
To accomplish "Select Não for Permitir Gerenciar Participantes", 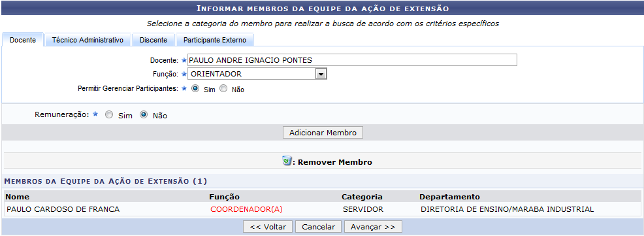I will (x=223, y=88).
